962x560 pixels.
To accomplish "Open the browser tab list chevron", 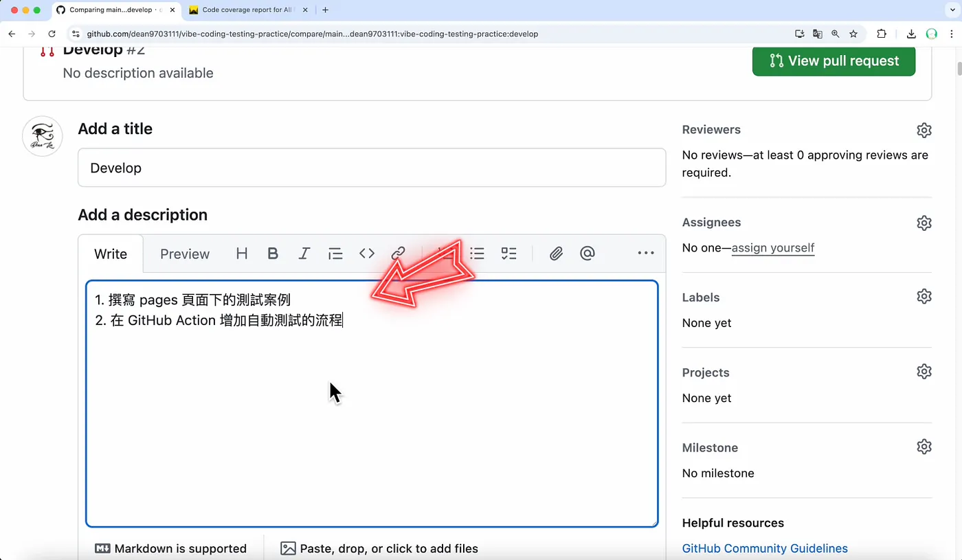I will 951,10.
